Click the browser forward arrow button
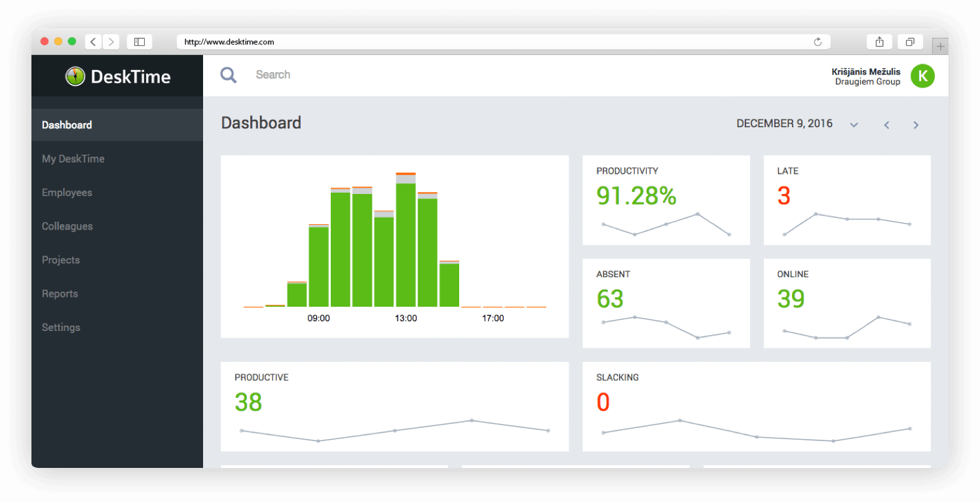 111,42
